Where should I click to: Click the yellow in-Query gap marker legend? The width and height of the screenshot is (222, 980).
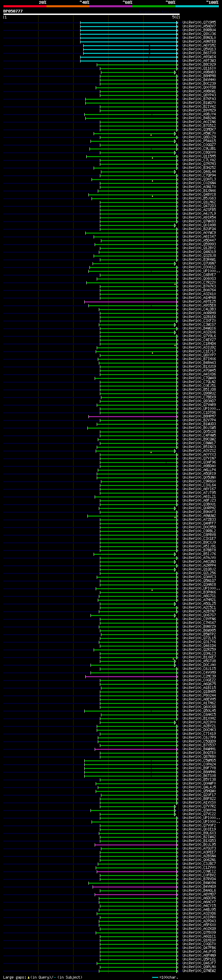tap(28, 977)
